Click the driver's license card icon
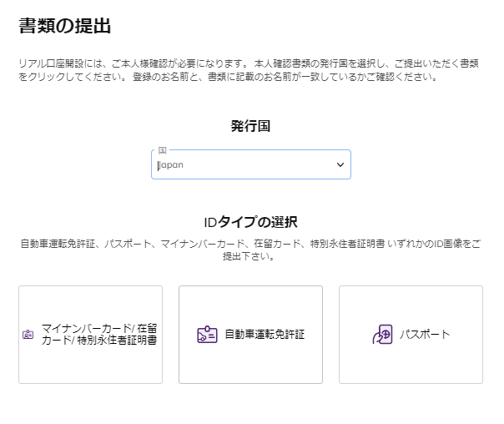 pos(207,335)
